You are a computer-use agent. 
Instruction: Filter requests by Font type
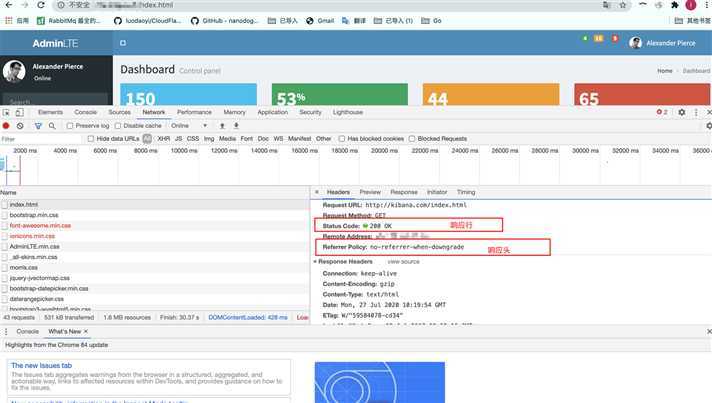[247, 138]
